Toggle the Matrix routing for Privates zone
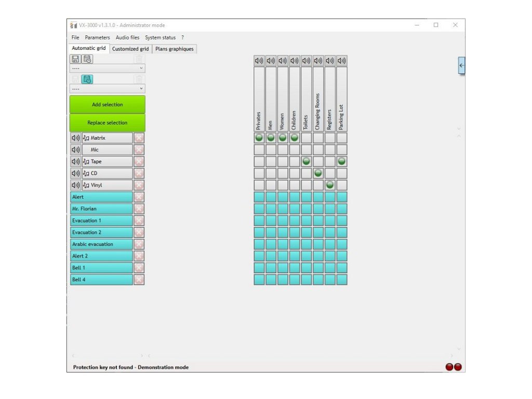The width and height of the screenshot is (532, 399). [x=259, y=138]
